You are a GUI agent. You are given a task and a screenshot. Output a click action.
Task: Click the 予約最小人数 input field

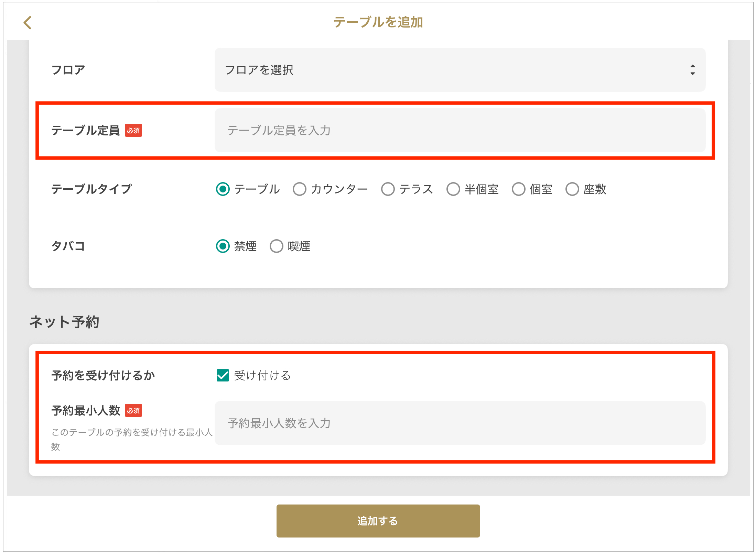(x=460, y=423)
